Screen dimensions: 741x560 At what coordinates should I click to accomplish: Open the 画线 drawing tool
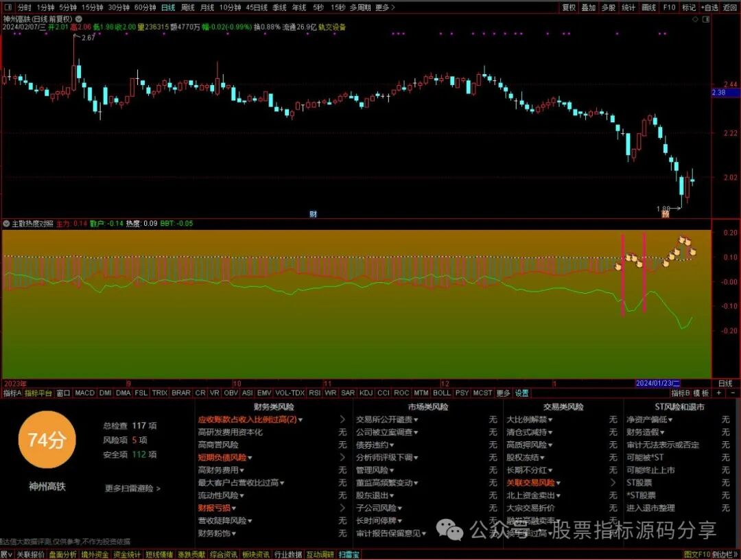pos(648,8)
